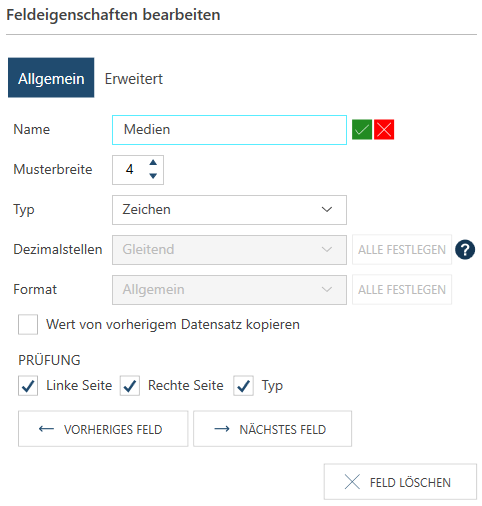Click Alle festlegen beside Format
The height and width of the screenshot is (506, 482).
tap(402, 290)
